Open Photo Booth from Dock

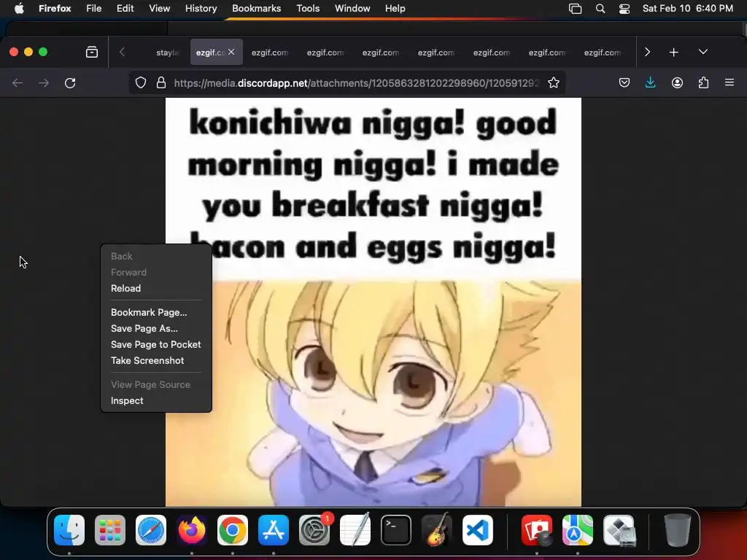click(537, 530)
